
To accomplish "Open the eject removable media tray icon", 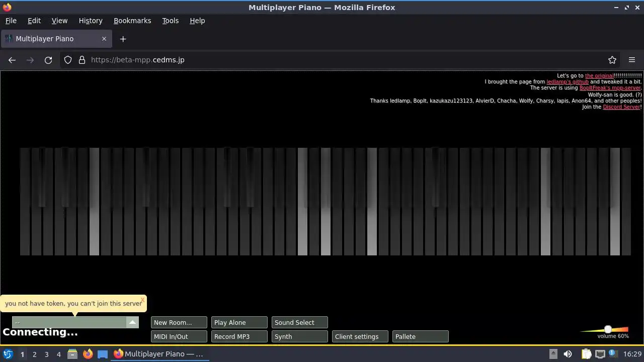I will pyautogui.click(x=553, y=354).
